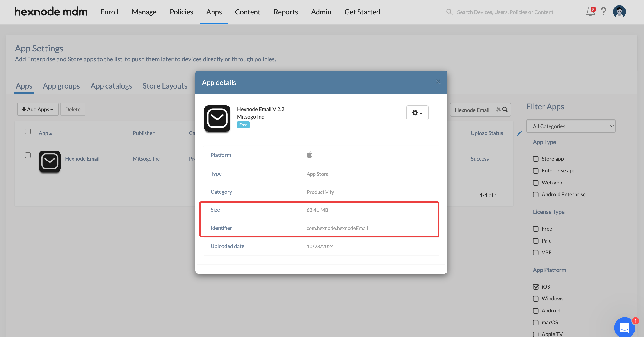Open the Reports menu

click(x=285, y=12)
